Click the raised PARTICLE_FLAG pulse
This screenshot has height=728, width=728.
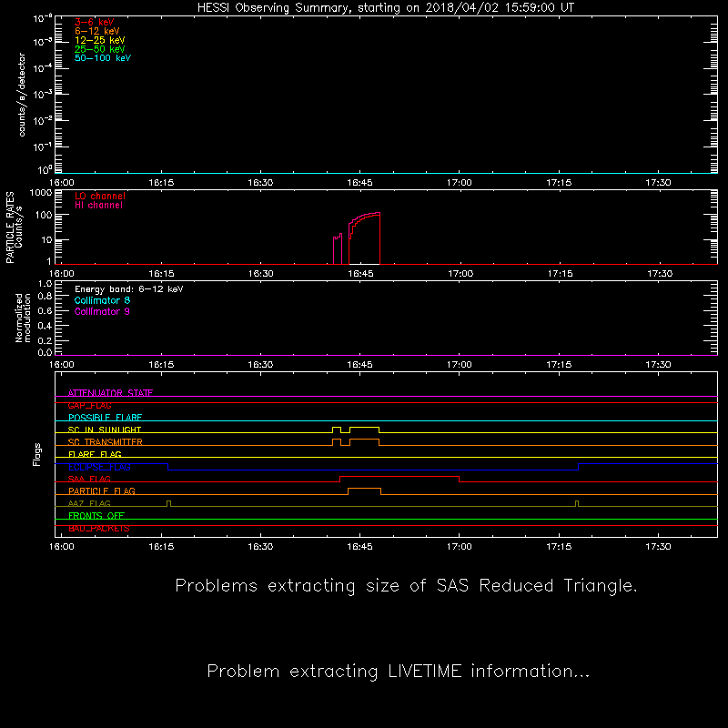point(365,489)
